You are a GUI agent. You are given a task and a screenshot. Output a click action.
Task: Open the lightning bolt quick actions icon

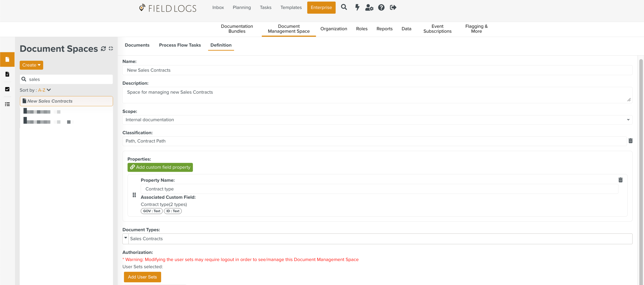coord(357,7)
